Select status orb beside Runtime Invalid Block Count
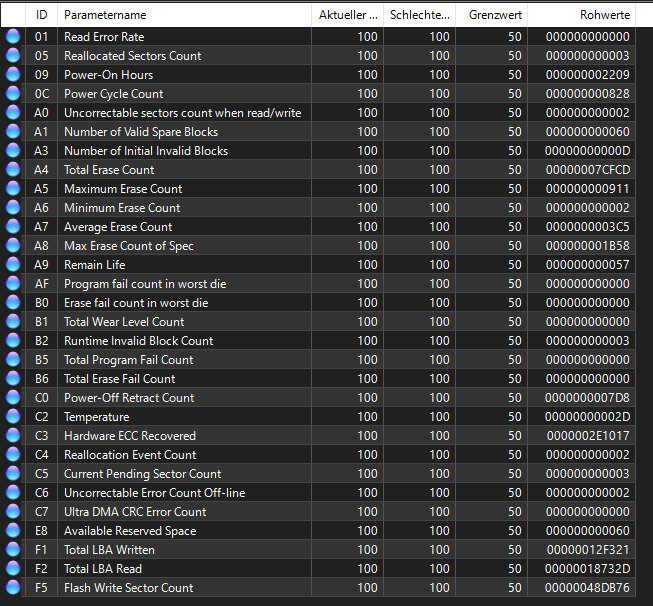Screen dimensions: 653x606 [13, 341]
